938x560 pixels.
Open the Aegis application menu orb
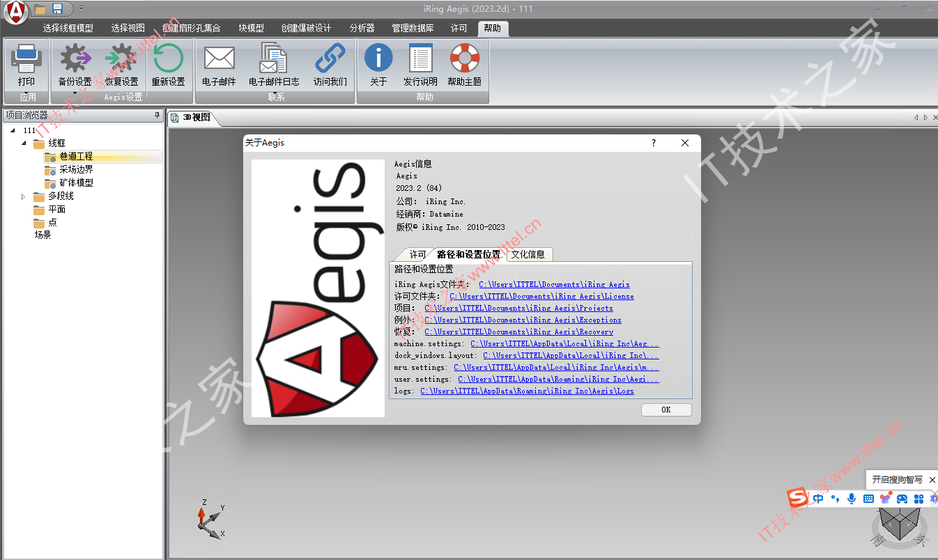coord(15,11)
